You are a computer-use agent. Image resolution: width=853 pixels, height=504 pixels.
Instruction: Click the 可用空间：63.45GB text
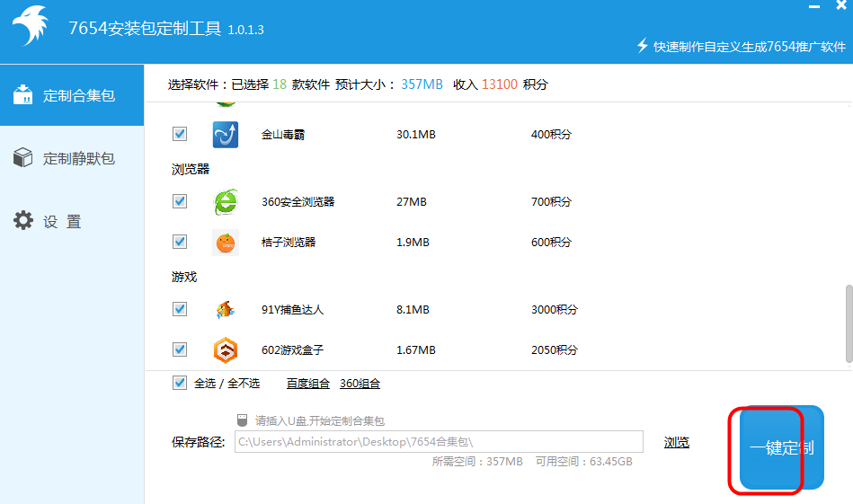[583, 462]
